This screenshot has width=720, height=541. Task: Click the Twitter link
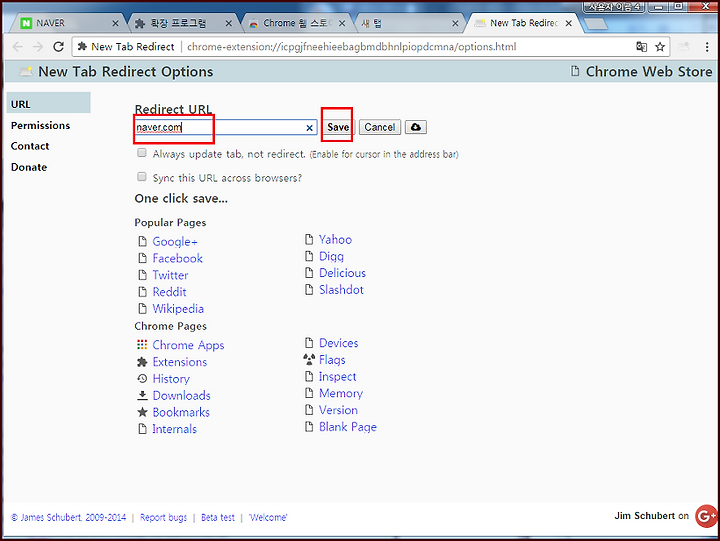point(170,275)
